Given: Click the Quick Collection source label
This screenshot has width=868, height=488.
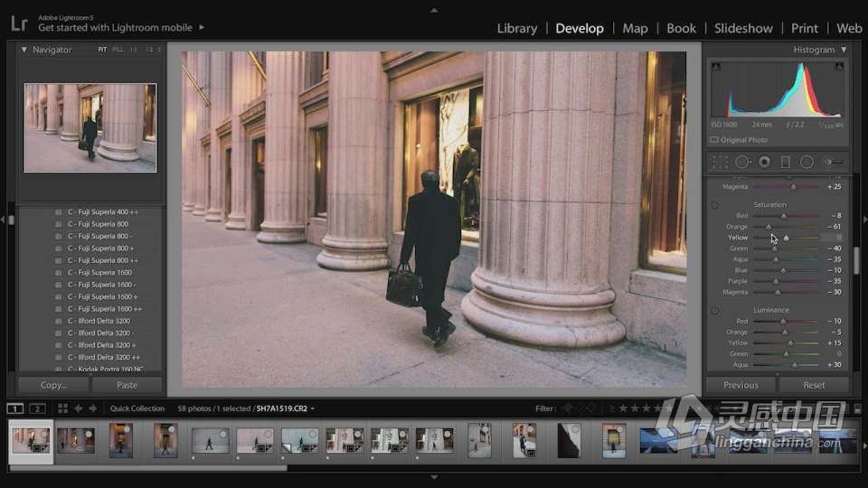Looking at the screenshot, I should pyautogui.click(x=137, y=408).
